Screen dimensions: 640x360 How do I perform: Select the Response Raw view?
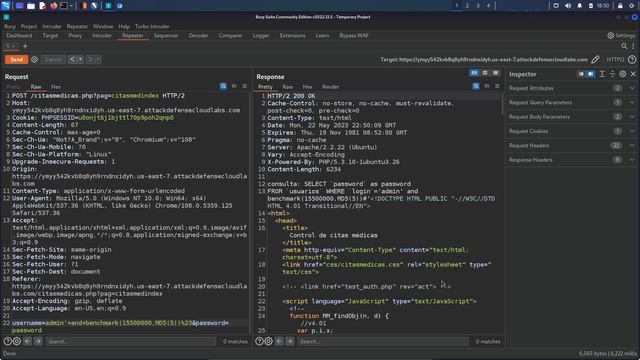288,87
